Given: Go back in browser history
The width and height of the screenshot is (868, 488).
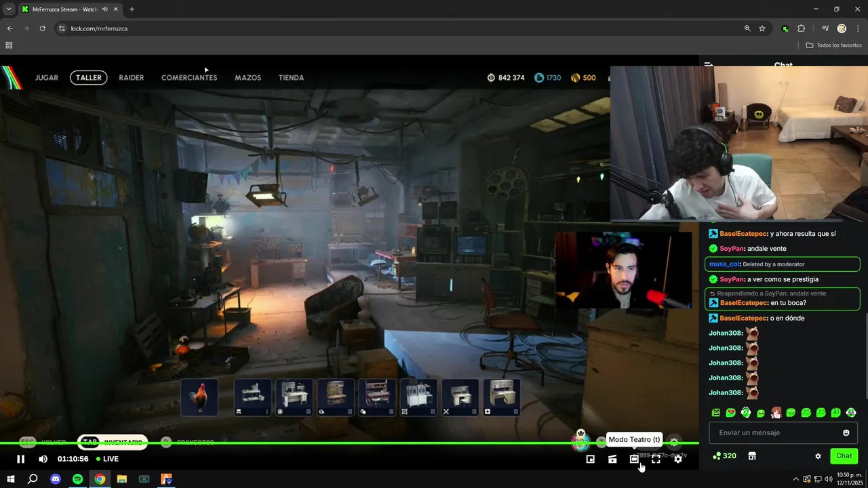Looking at the screenshot, I should (9, 28).
